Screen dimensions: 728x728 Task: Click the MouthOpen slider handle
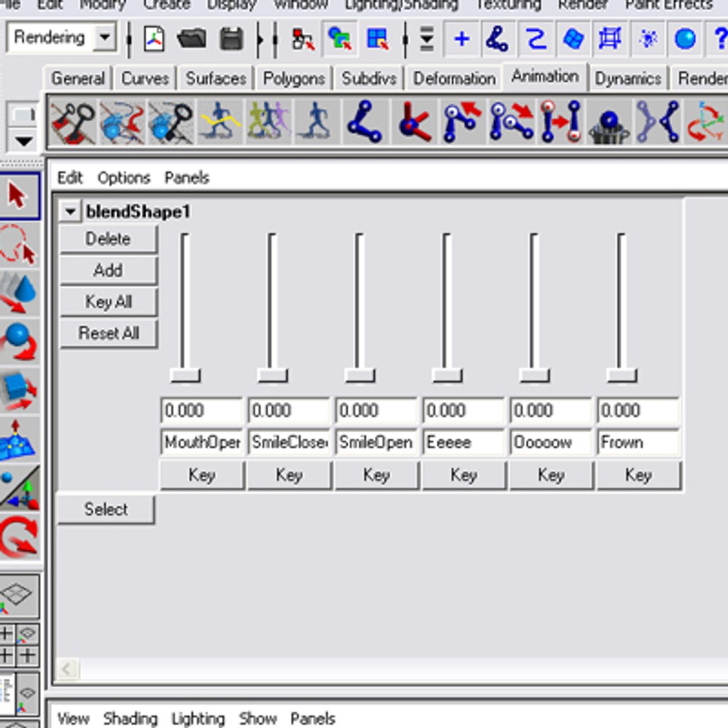pos(185,375)
